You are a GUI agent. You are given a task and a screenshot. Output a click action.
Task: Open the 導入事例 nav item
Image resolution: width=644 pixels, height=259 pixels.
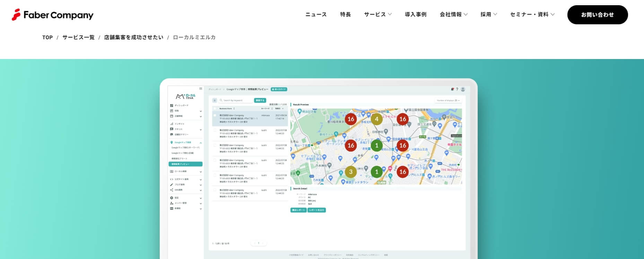pyautogui.click(x=416, y=15)
